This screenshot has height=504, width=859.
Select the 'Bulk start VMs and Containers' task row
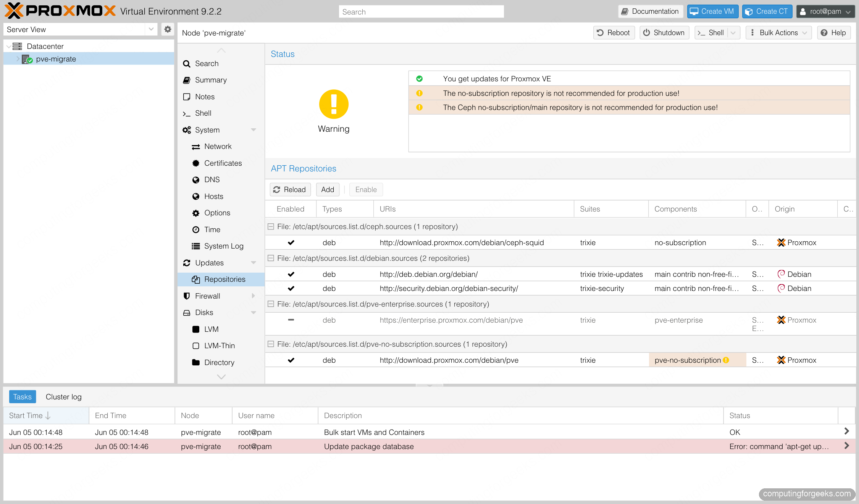click(429, 432)
